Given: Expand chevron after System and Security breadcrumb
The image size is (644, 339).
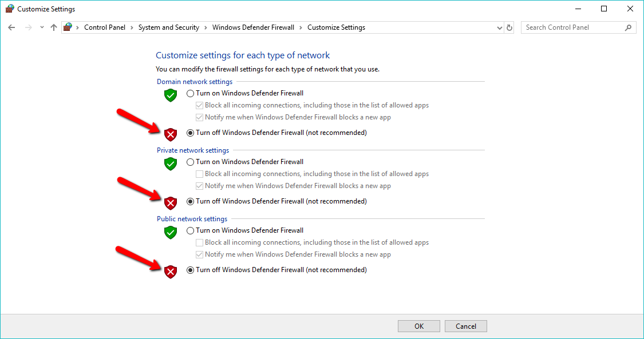Looking at the screenshot, I should tap(206, 27).
